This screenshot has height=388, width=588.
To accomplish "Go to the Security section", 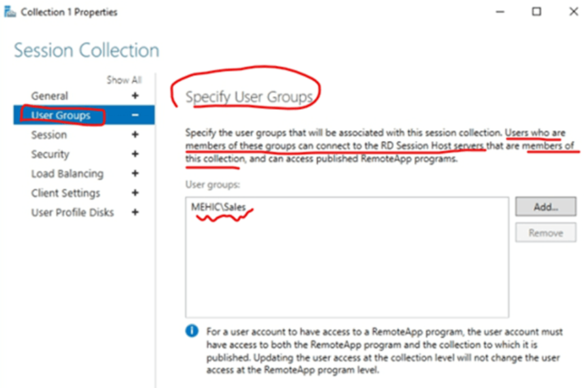I will tap(50, 154).
